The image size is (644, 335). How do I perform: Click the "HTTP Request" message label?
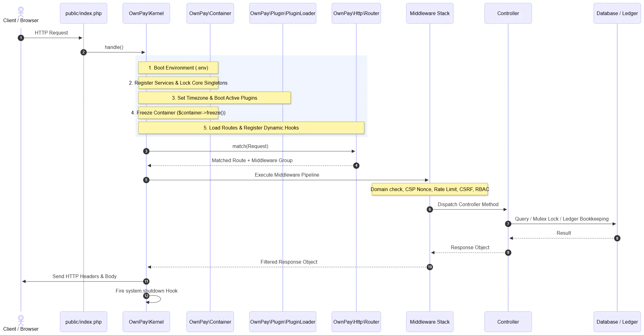tap(51, 33)
